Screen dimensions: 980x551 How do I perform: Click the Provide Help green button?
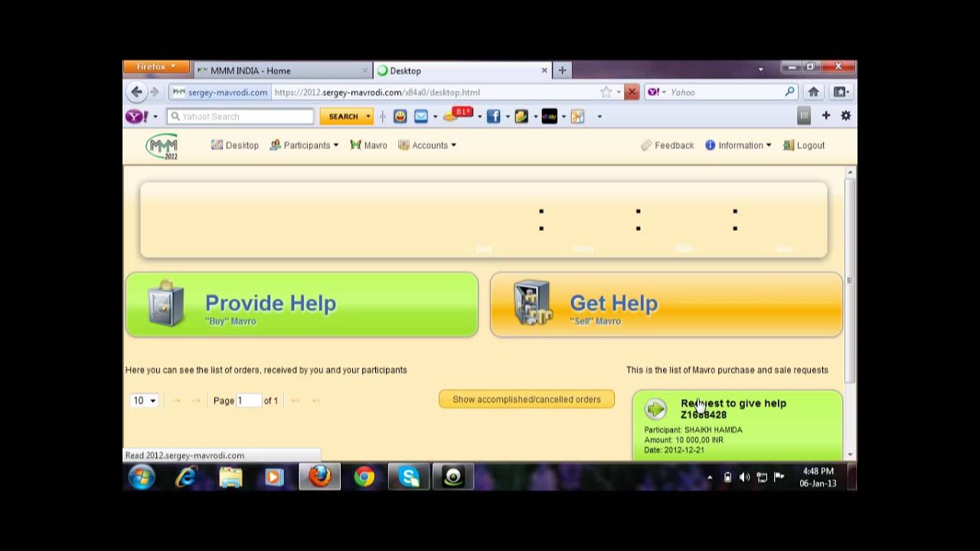(302, 305)
